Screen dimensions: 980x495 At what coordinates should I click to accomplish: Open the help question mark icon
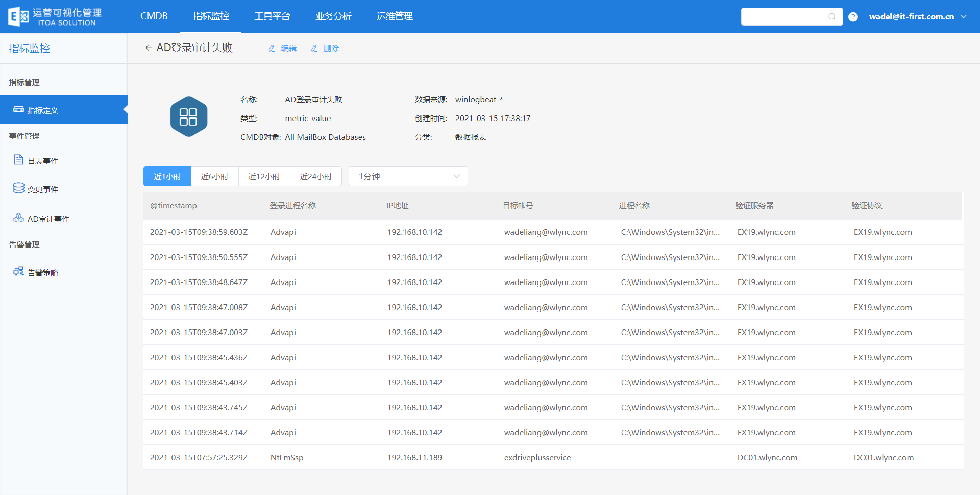coord(853,17)
